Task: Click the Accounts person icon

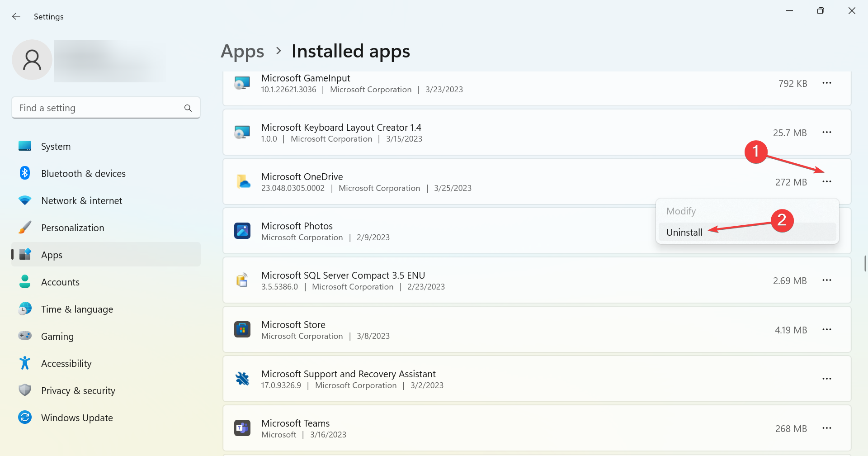Action: point(25,282)
